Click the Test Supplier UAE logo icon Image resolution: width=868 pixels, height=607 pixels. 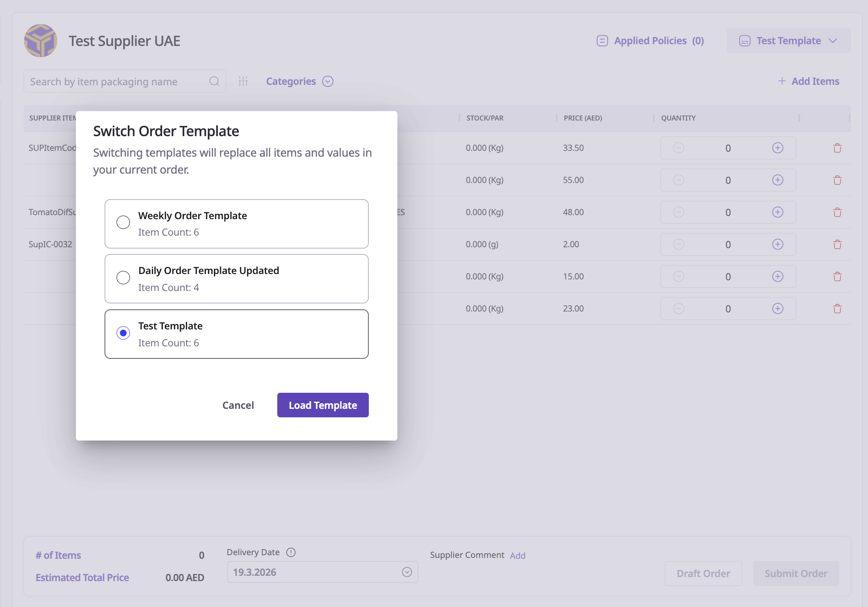coord(41,41)
